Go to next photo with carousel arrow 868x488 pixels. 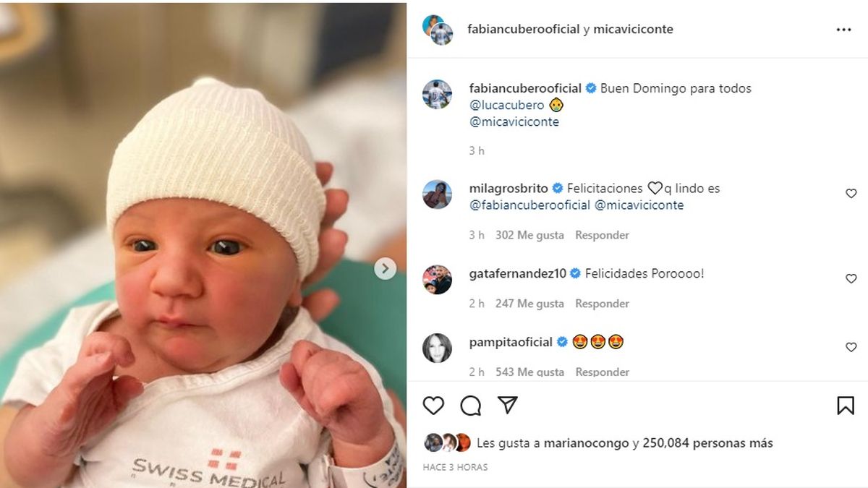[x=385, y=269]
